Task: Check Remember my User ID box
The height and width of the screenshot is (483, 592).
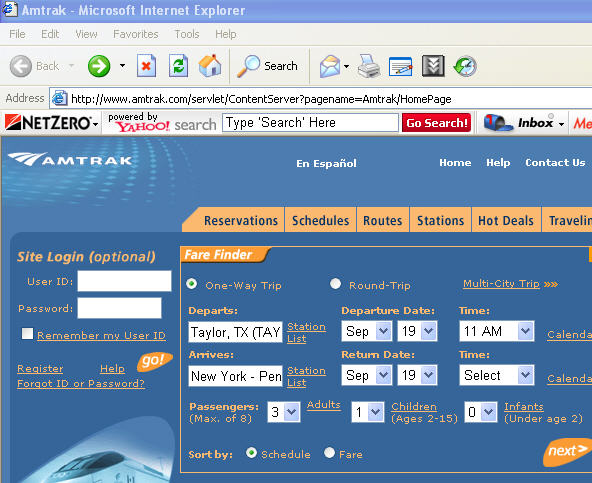Action: pos(28,333)
